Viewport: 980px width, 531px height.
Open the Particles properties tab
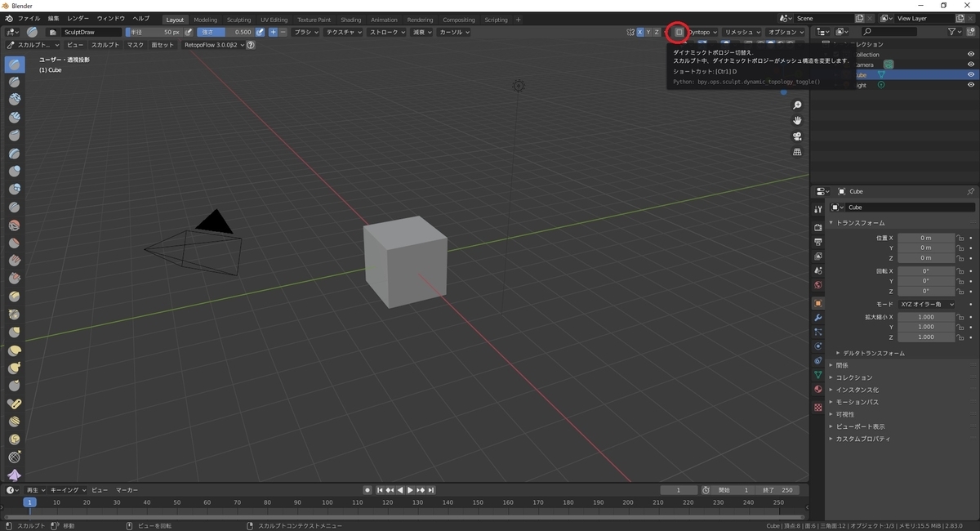817,332
